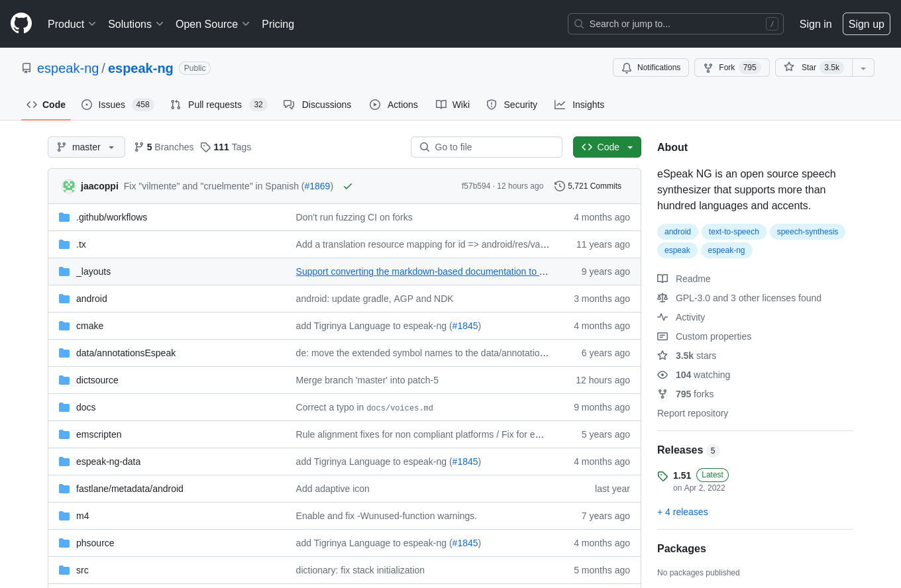
Task: Click the folder icon for .github/workflows
Action: (x=64, y=217)
